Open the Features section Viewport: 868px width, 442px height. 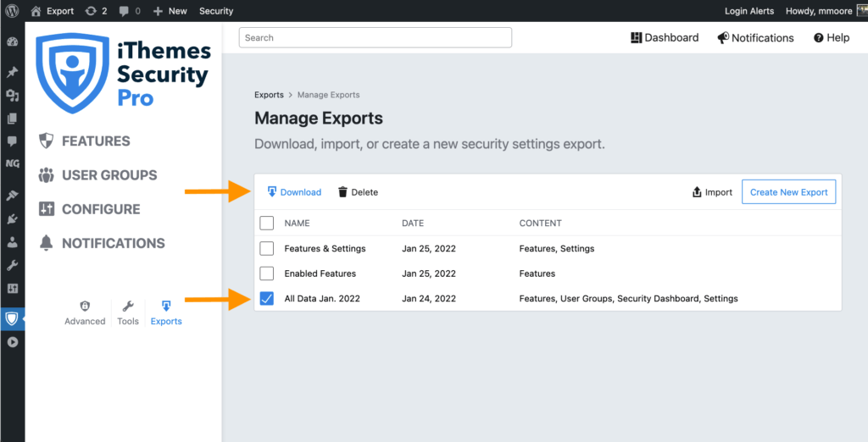coord(85,141)
